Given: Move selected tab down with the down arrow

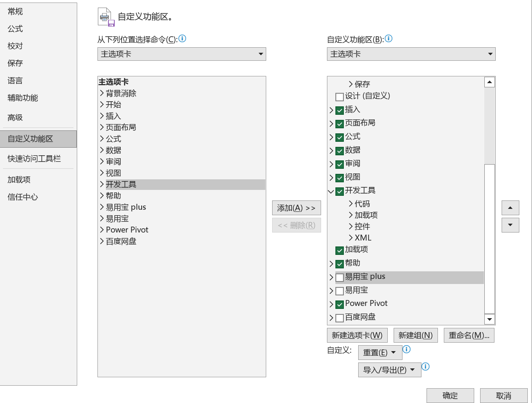Looking at the screenshot, I should point(510,225).
